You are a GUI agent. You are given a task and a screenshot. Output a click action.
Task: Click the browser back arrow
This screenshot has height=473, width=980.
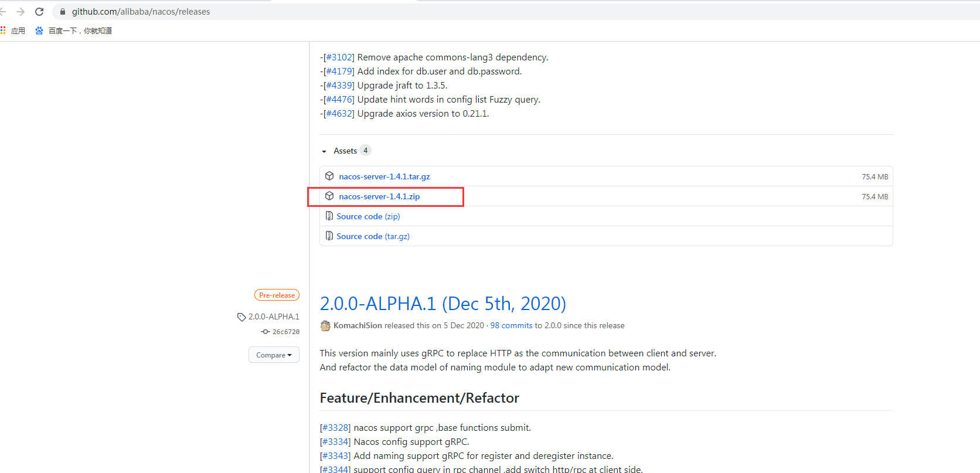coord(2,12)
